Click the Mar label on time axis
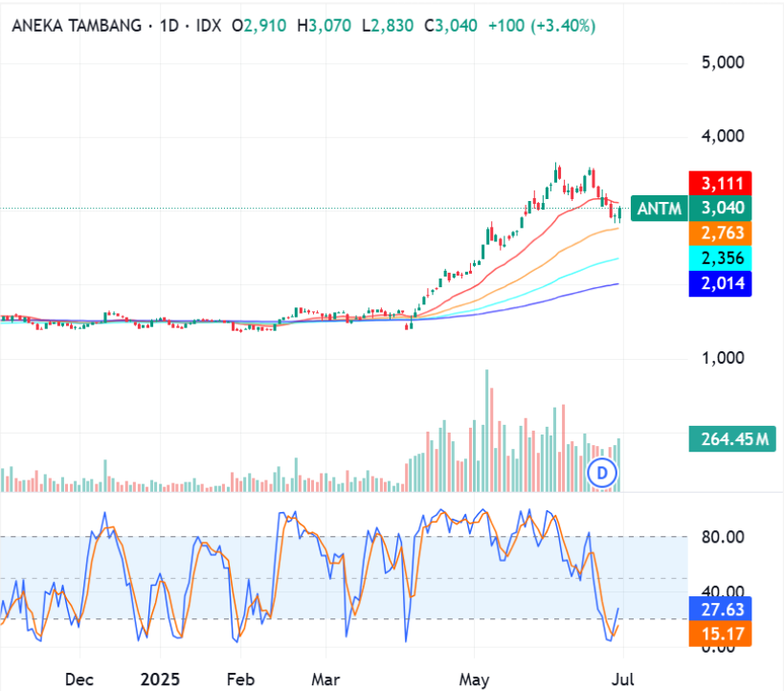This screenshot has height=691, width=784. pyautogui.click(x=325, y=680)
